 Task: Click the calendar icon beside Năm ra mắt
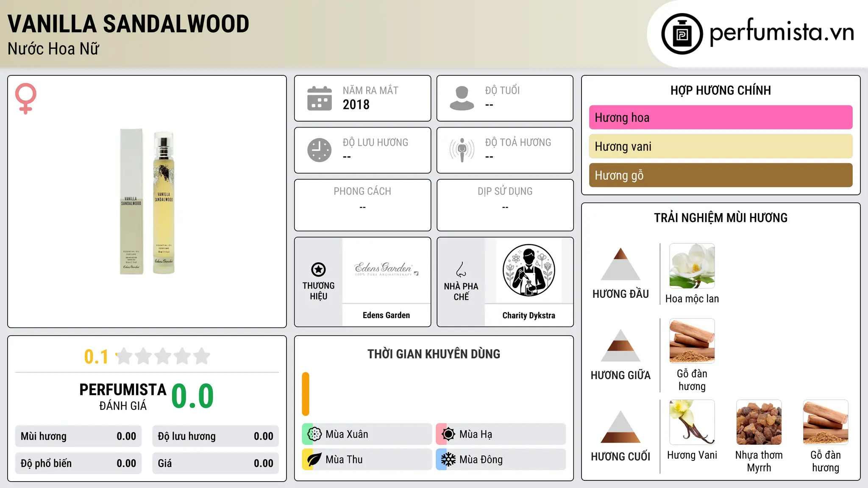click(320, 98)
